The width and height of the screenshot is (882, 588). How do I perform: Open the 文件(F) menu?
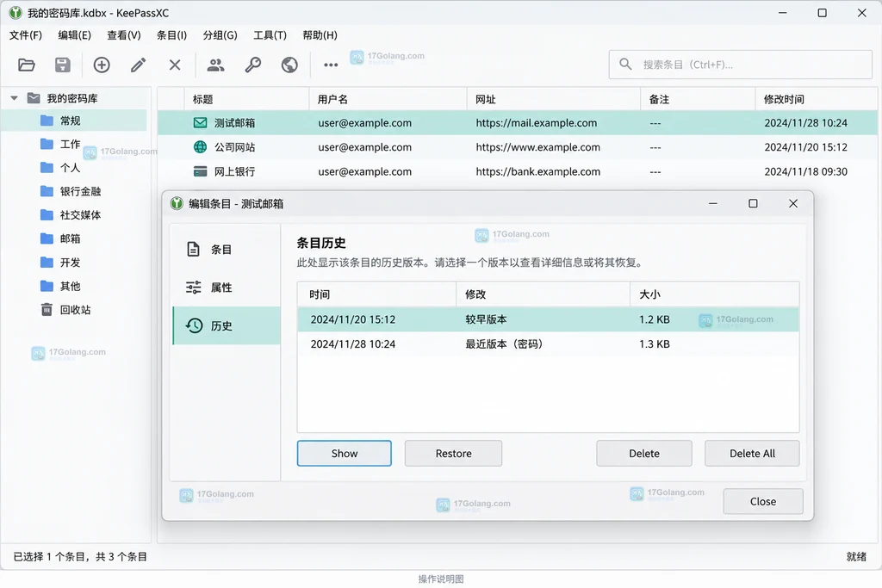(x=25, y=34)
